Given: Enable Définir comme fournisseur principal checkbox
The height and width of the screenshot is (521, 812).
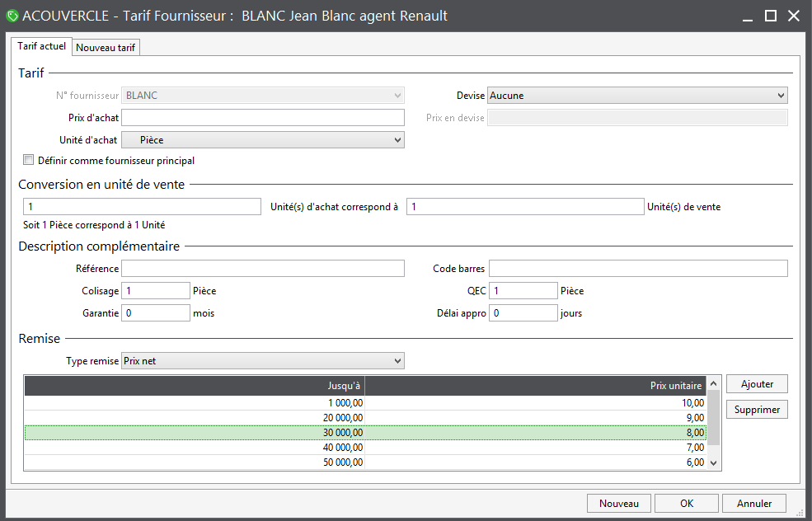Looking at the screenshot, I should point(29,161).
